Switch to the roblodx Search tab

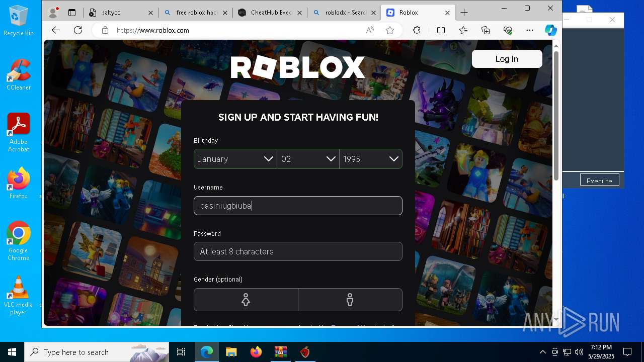click(x=344, y=13)
